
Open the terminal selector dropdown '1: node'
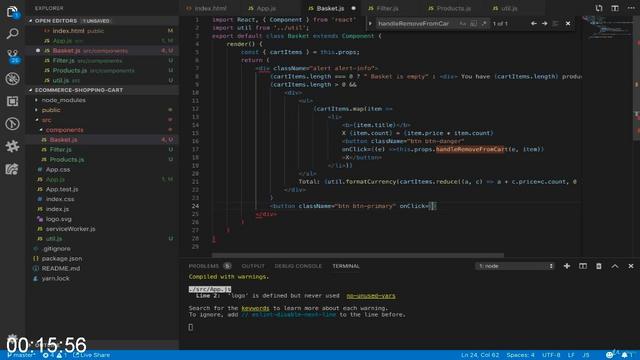point(515,266)
